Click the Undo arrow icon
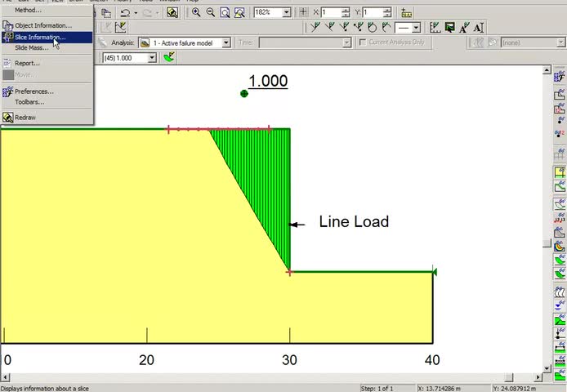This screenshot has height=392, width=567. pyautogui.click(x=126, y=13)
